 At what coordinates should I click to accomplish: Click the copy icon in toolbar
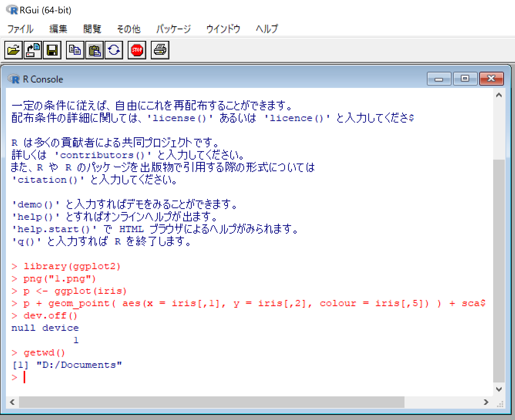(x=75, y=50)
